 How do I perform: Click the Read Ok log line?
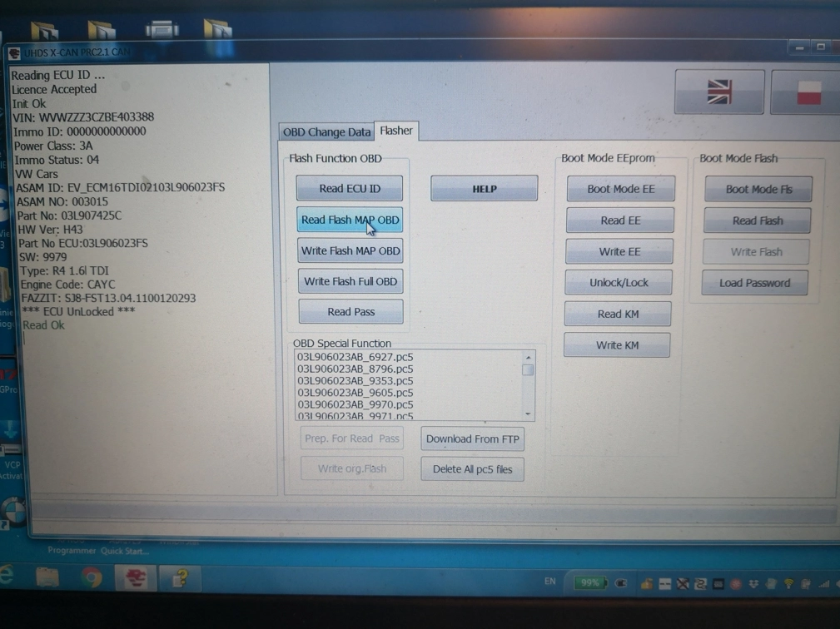pos(43,325)
